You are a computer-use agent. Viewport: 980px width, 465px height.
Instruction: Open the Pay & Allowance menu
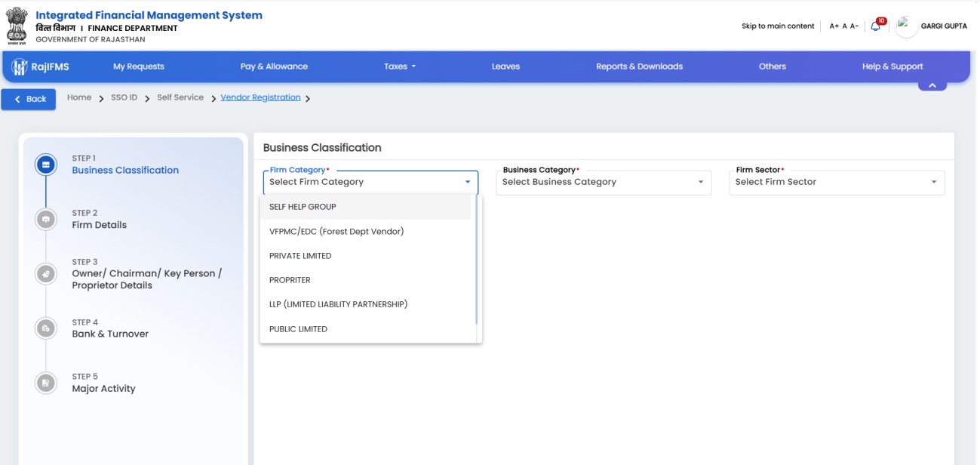(274, 66)
